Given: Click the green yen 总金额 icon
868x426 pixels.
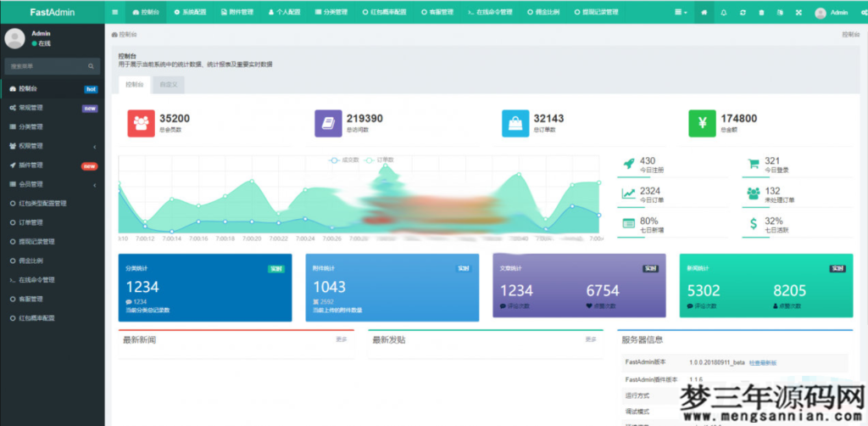Looking at the screenshot, I should point(702,123).
